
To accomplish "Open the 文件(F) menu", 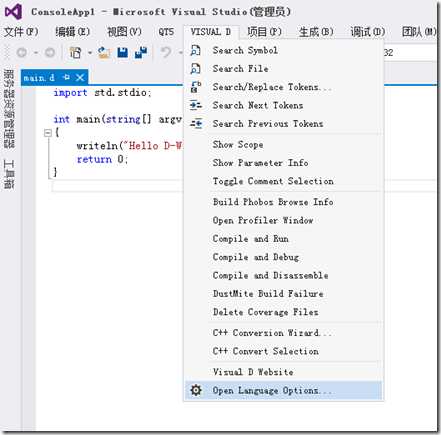I will point(21,32).
